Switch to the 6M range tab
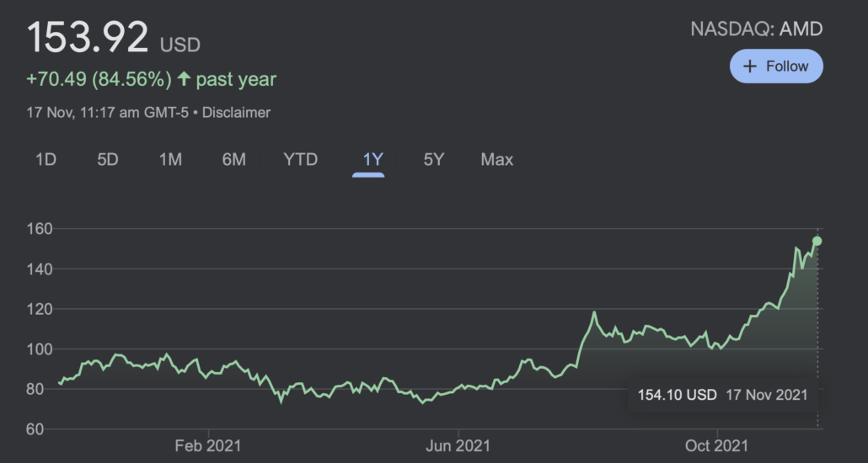868x463 pixels. pyautogui.click(x=233, y=160)
